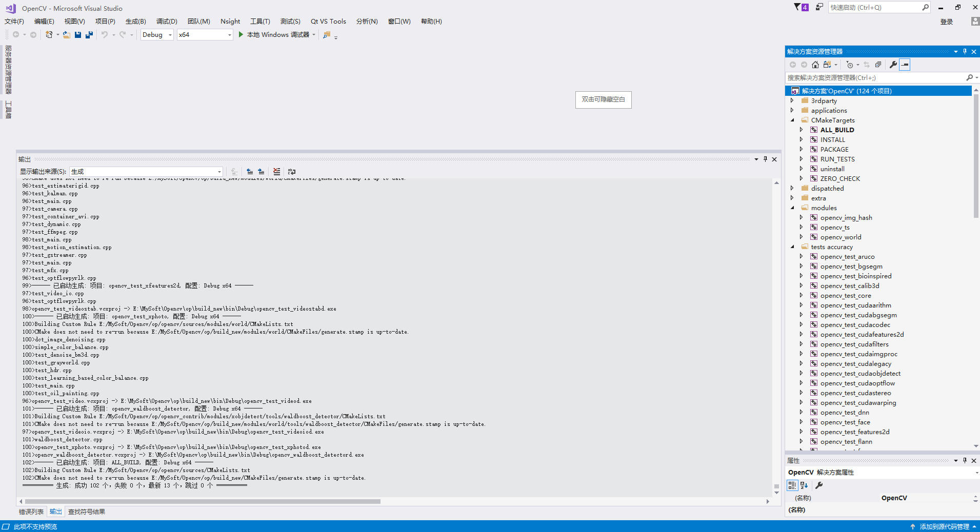This screenshot has width=980, height=532.
Task: Select the Collapse All icon in Solution Explorer
Action: pos(878,65)
